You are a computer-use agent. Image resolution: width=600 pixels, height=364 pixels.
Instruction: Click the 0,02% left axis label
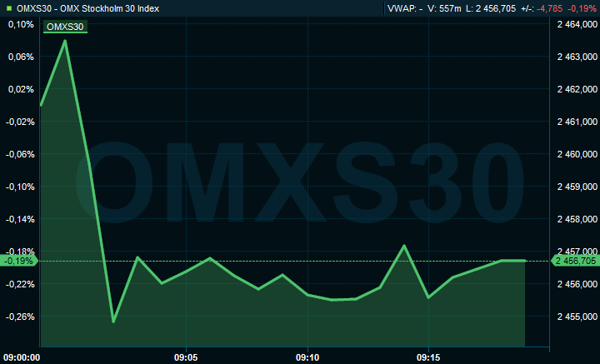coord(21,89)
